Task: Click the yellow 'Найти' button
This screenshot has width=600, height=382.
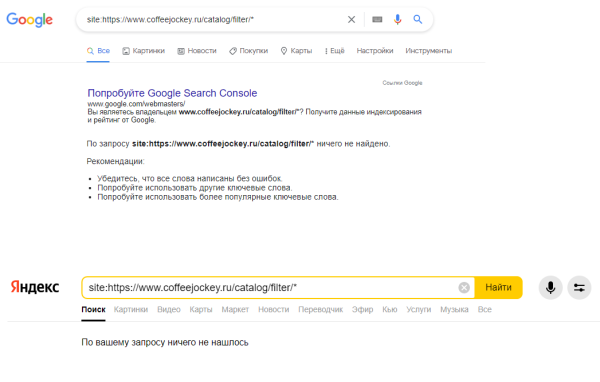Action: tap(498, 287)
